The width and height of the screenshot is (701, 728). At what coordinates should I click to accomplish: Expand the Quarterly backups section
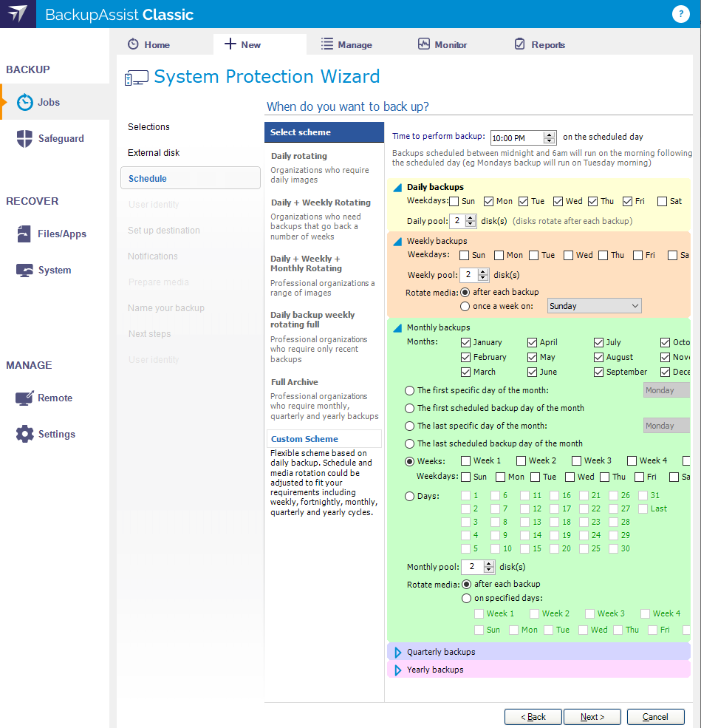click(397, 653)
